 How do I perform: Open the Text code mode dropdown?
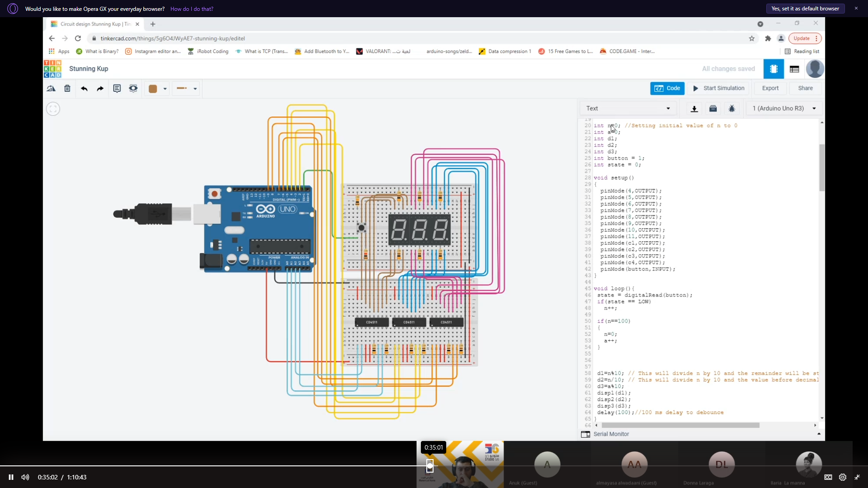coord(628,108)
